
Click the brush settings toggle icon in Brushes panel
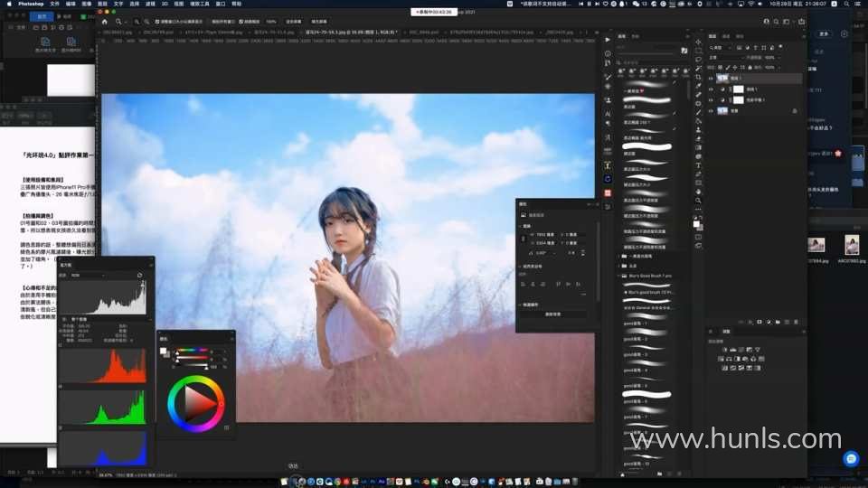coord(684,51)
